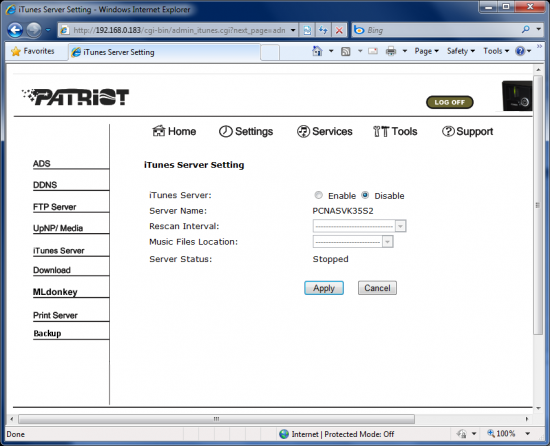This screenshot has height=446, width=550.
Task: Click the RSS feeds icon
Action: point(346,52)
